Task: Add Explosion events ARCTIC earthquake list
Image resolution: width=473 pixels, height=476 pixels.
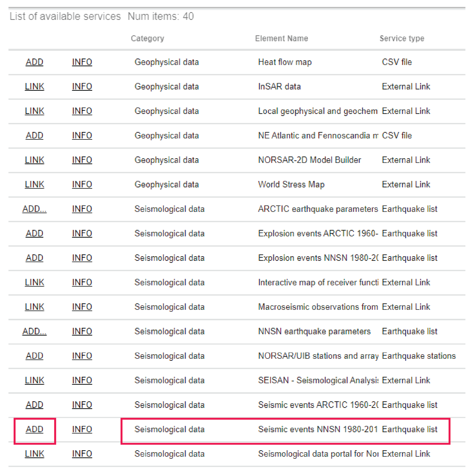Action: pos(34,234)
